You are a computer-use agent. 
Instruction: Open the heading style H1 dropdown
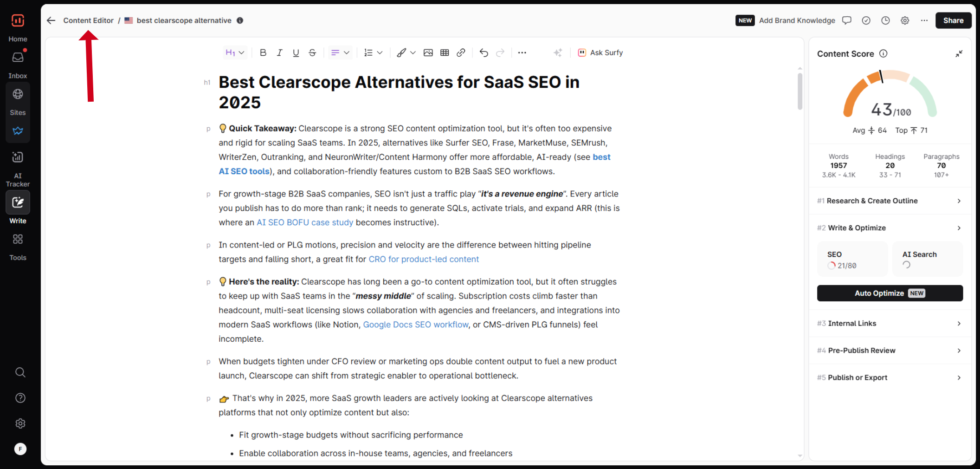click(x=235, y=53)
